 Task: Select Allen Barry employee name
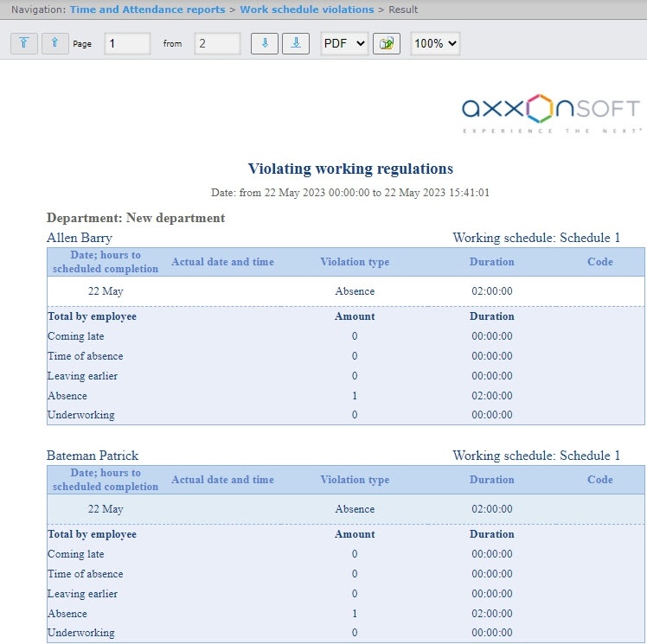[80, 238]
